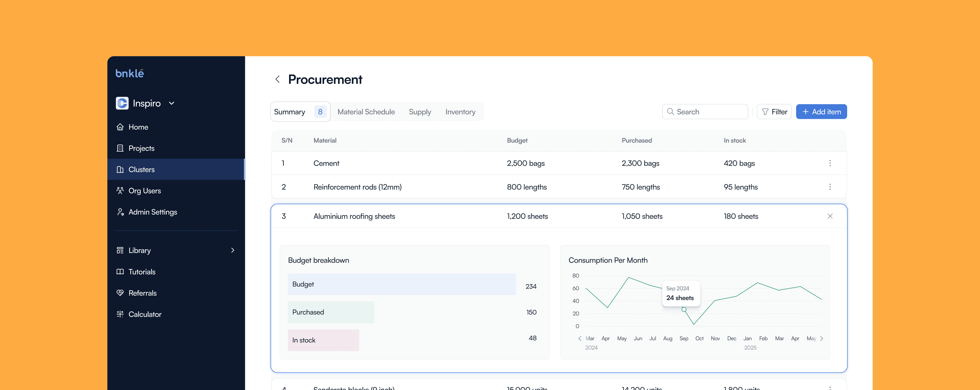Click the Clusters icon

pos(120,169)
